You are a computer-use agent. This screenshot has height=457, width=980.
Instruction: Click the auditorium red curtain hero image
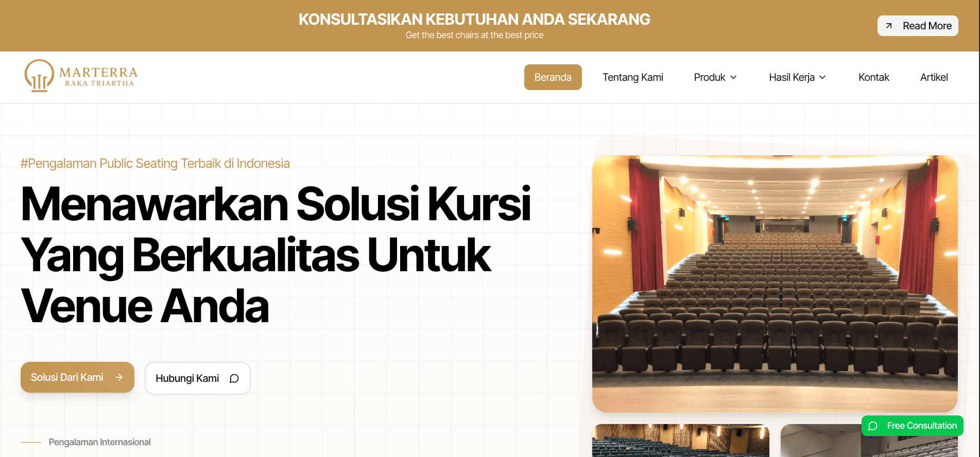coord(775,284)
